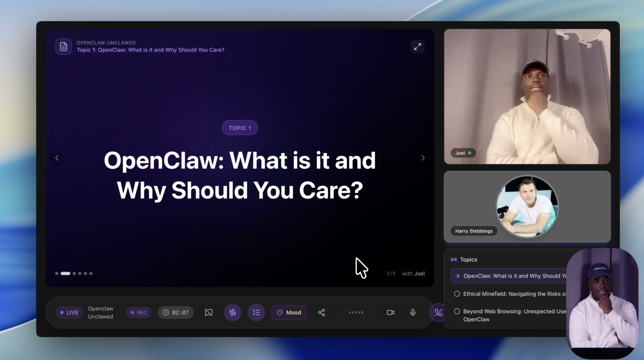Click the LIVE status badge
Screen dimensions: 644x360
69,313
